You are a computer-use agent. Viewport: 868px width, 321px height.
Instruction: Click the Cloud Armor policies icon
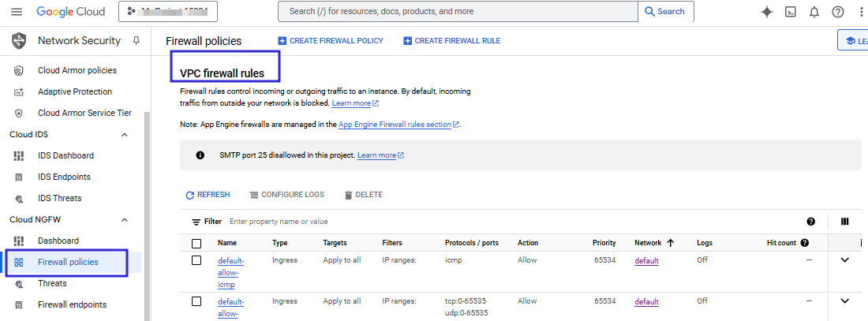19,70
